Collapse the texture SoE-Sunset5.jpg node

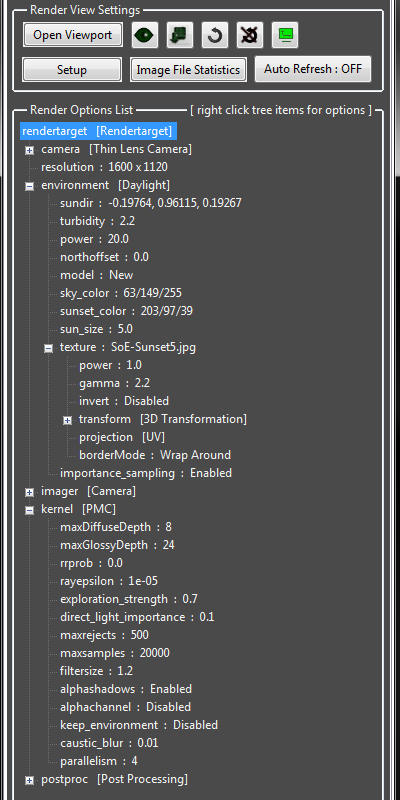[x=48, y=348]
